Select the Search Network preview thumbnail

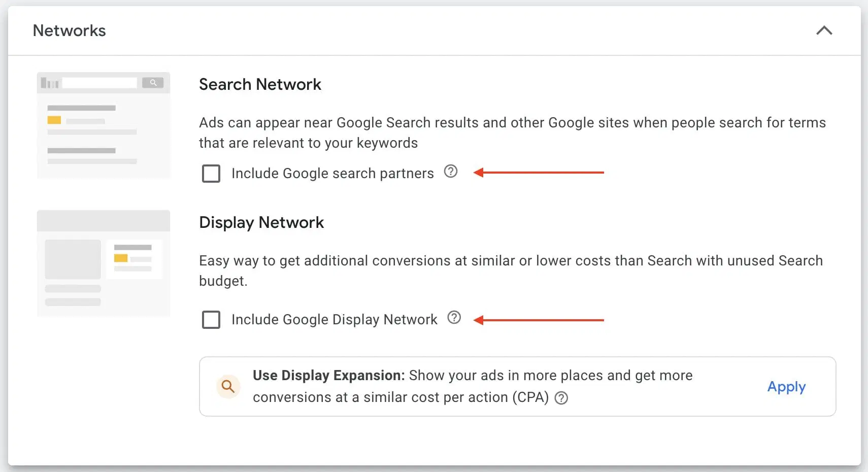pos(103,124)
